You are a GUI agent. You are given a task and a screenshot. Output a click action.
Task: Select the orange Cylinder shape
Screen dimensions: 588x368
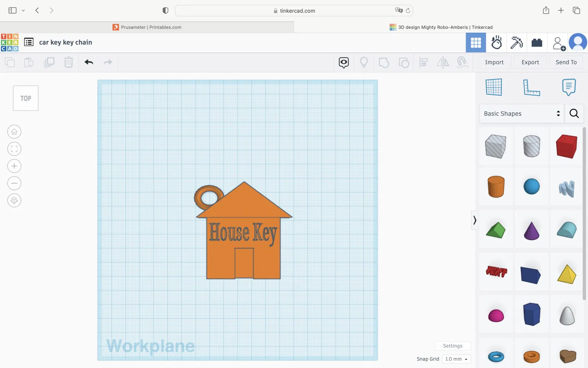click(x=496, y=187)
